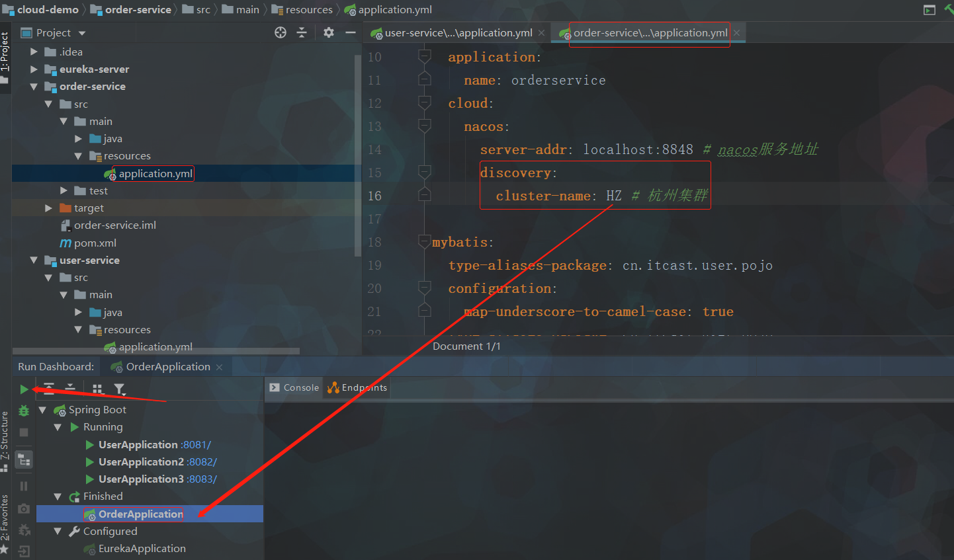The height and width of the screenshot is (560, 954).
Task: Collapse the order-service module
Action: tap(34, 87)
